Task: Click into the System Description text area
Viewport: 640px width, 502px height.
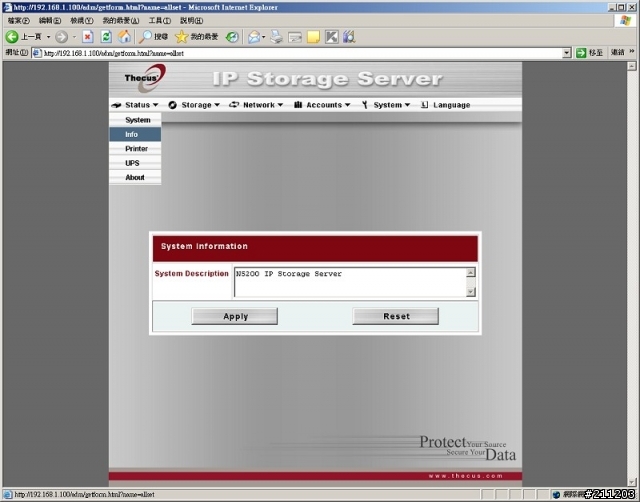Action: (350, 282)
